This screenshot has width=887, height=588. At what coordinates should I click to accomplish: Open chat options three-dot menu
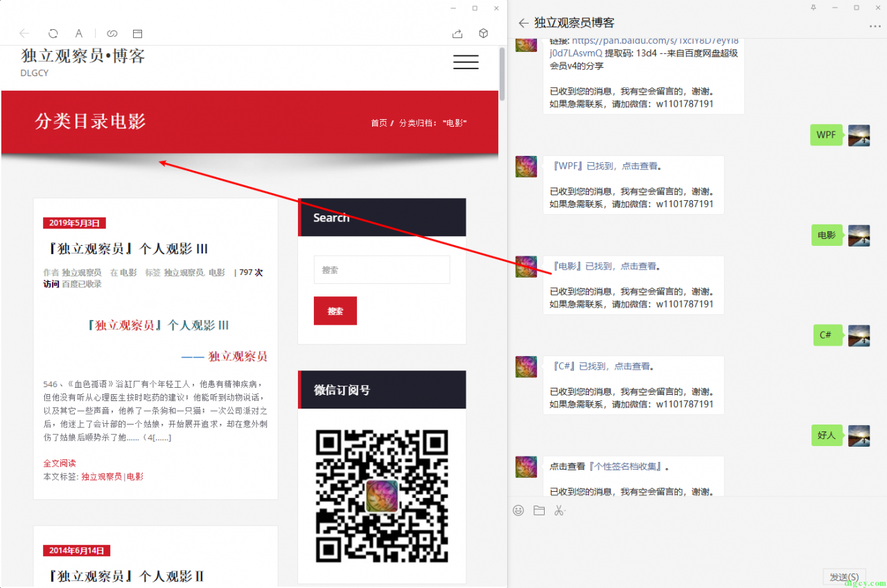coord(875,26)
